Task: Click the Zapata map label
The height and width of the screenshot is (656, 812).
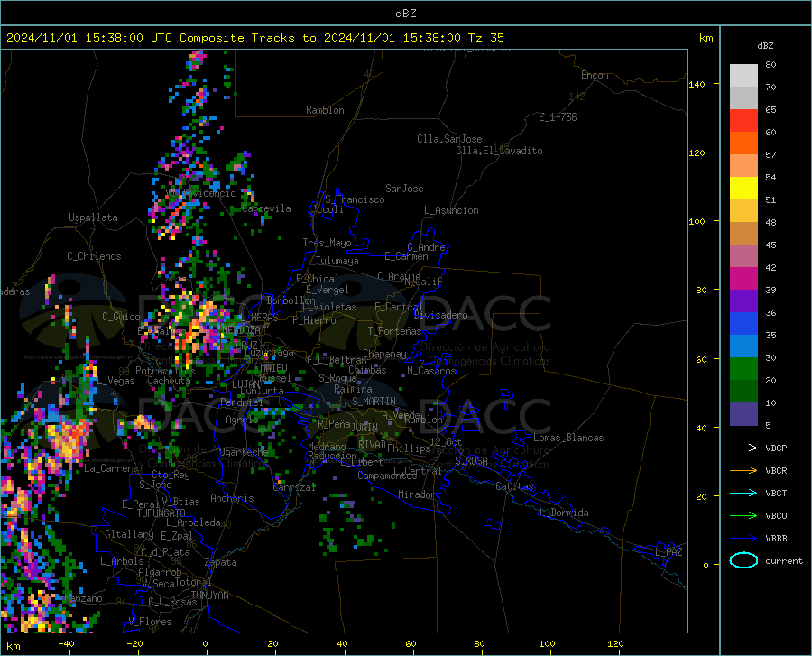Action: [x=221, y=562]
